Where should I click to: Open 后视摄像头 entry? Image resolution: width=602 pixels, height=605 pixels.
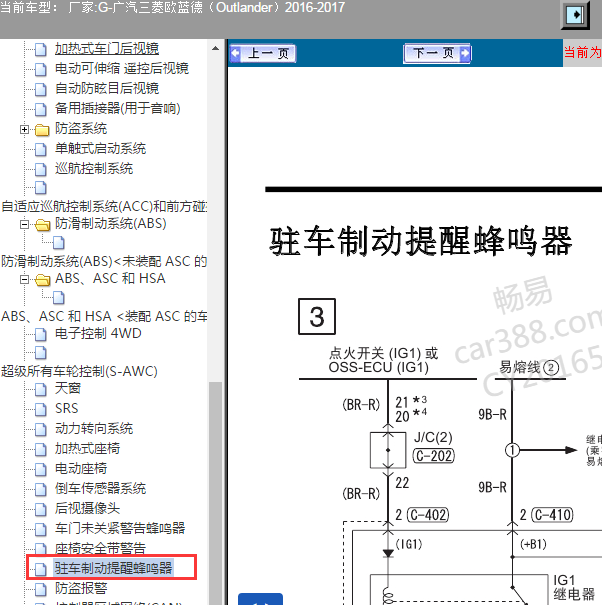pyautogui.click(x=87, y=509)
